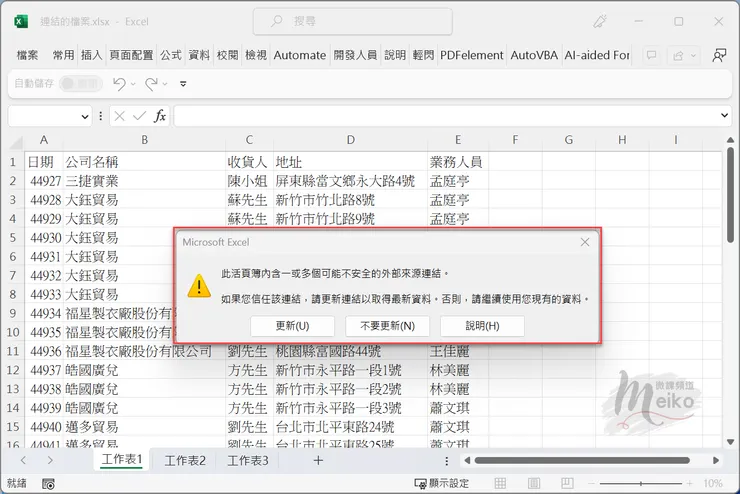This screenshot has height=494, width=740.
Task: Click the vertical scrollbar thumb
Action: 731,194
